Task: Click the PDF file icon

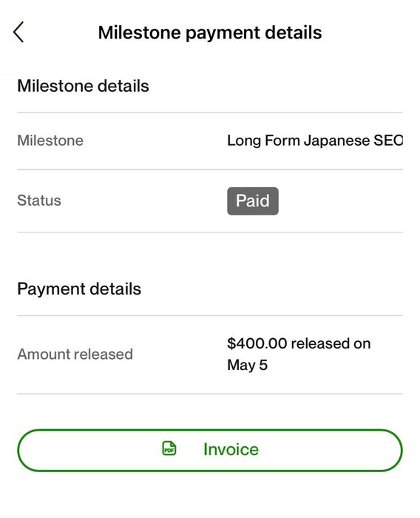Action: point(169,448)
